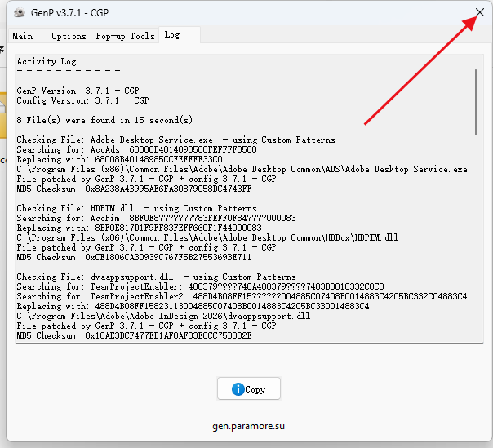Click 'MD5 Checksum: 0x8A238A4B995AE6FA30879058DC4743FF'
The width and height of the screenshot is (493, 448).
coord(134,189)
